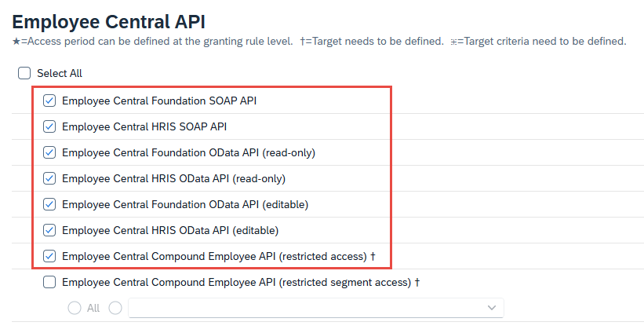This screenshot has width=644, height=333.
Task: Select the All radio button
Action: click(75, 308)
